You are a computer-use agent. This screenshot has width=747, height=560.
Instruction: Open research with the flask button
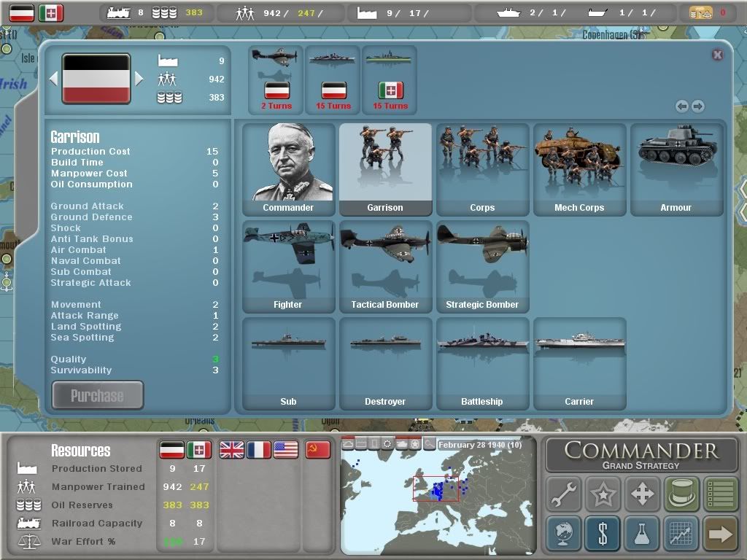642,533
